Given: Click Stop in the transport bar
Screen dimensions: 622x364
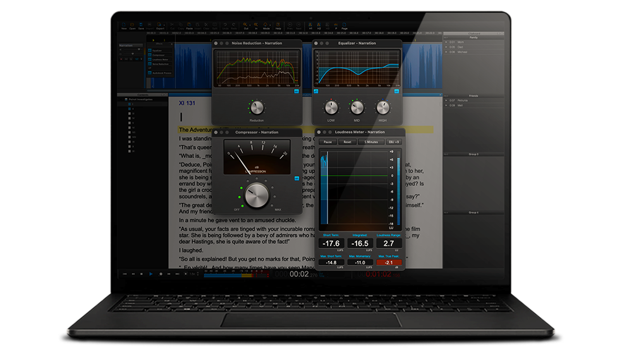Looking at the screenshot, I should coord(142,274).
